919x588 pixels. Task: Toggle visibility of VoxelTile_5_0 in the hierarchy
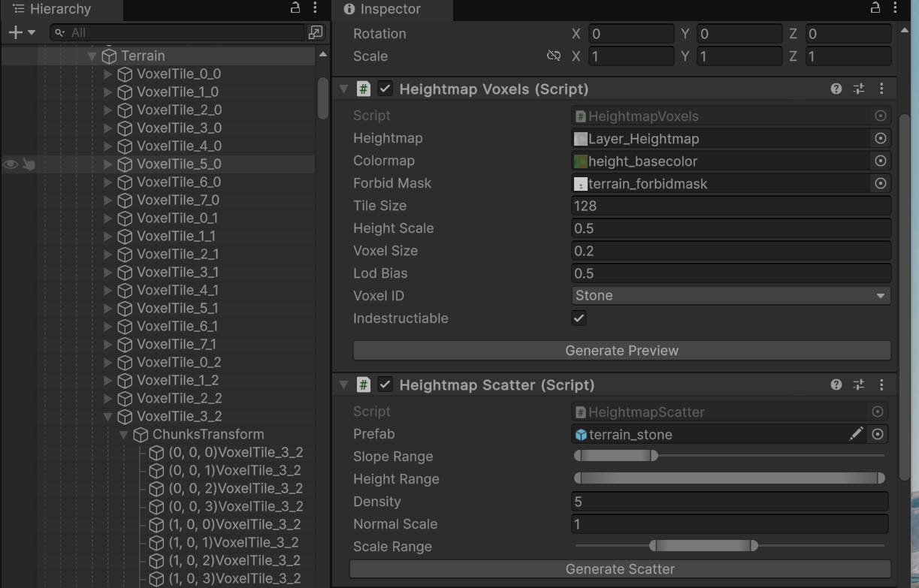point(9,164)
